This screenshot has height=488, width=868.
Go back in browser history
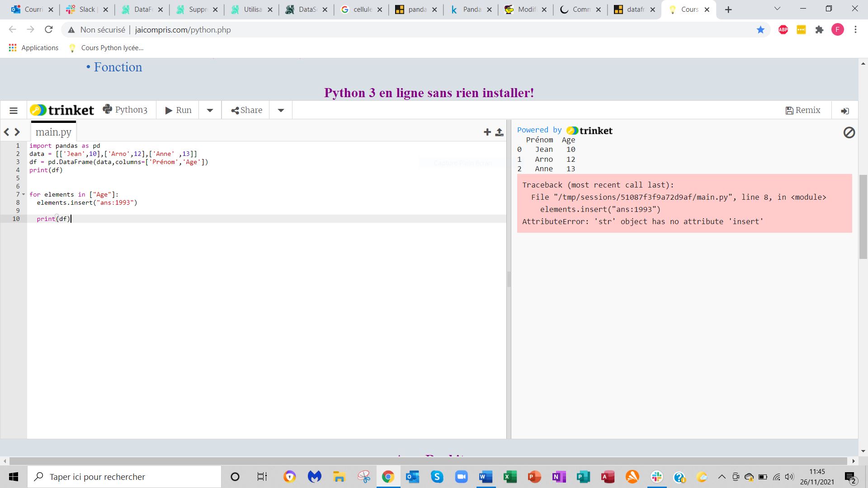point(12,30)
